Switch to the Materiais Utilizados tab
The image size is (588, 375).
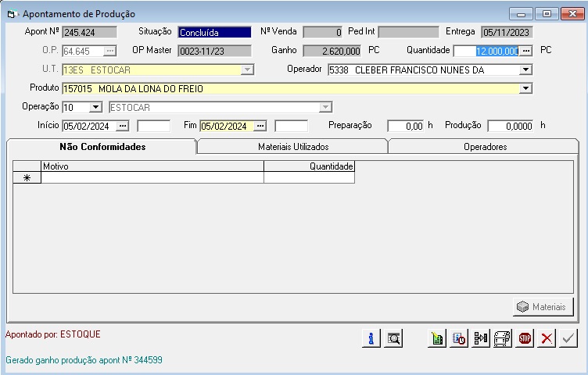click(x=293, y=146)
